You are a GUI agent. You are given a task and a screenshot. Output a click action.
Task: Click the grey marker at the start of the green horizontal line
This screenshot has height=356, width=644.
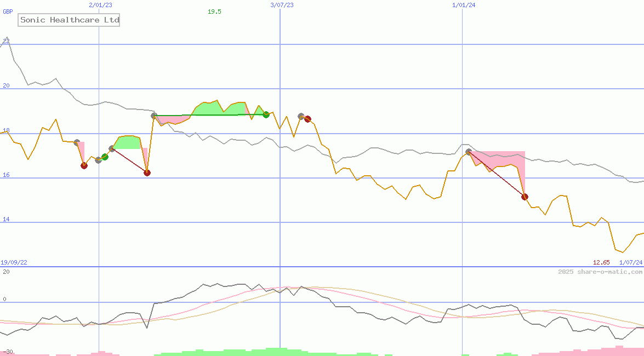[x=154, y=116]
